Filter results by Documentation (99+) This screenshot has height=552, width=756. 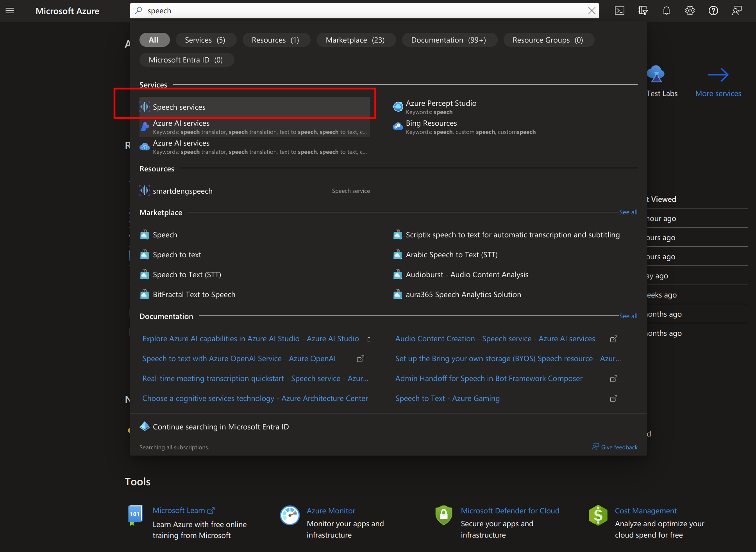(x=449, y=40)
